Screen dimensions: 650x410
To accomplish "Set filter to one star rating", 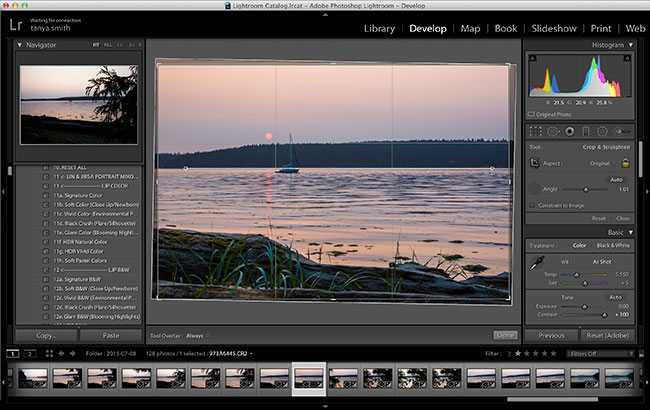I will coord(518,354).
